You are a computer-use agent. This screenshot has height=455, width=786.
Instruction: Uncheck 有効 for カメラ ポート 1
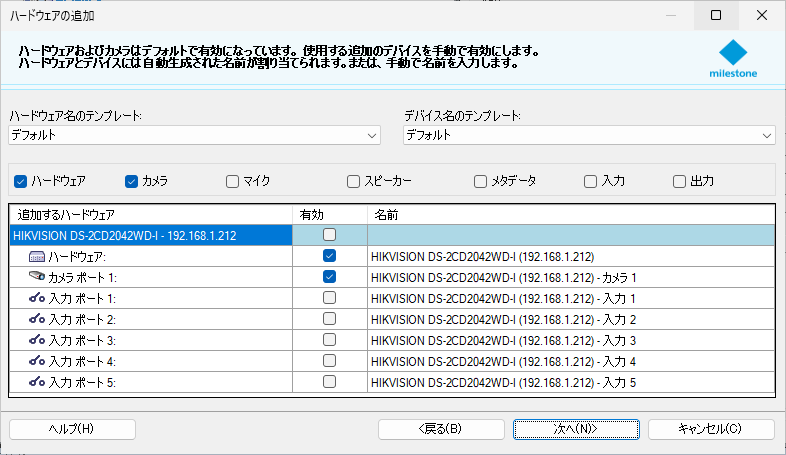[329, 277]
